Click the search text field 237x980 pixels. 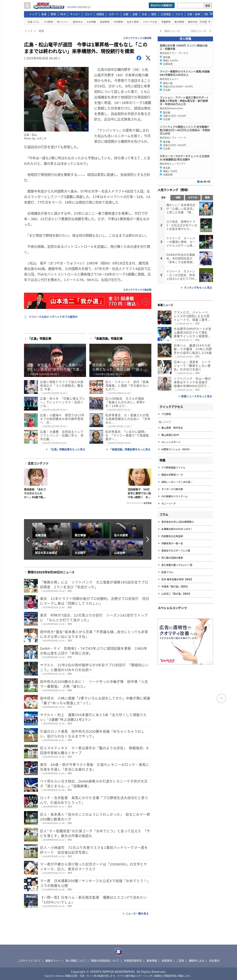[x=190, y=6]
